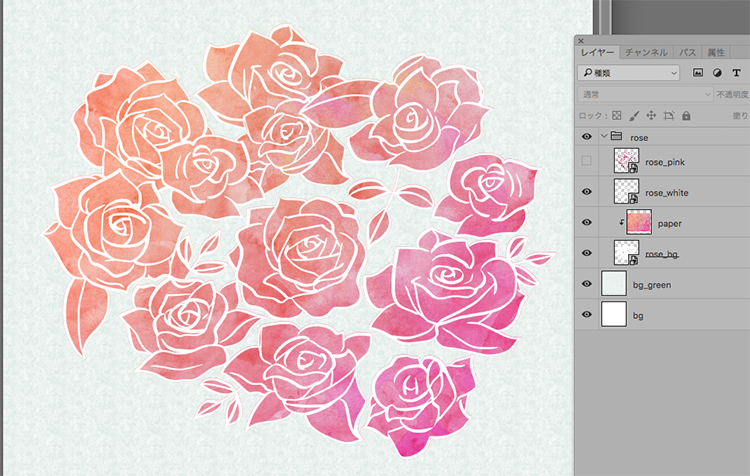
Task: Select the layer name rose_bg
Action: click(x=662, y=254)
